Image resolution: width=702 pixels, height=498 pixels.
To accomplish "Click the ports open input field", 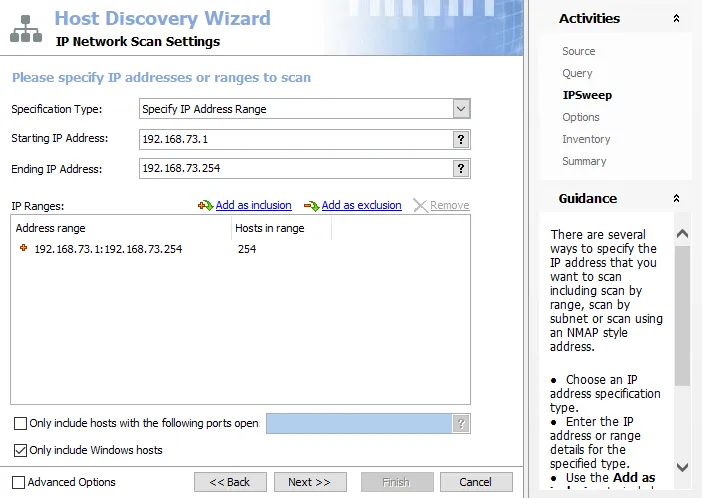I will 359,423.
